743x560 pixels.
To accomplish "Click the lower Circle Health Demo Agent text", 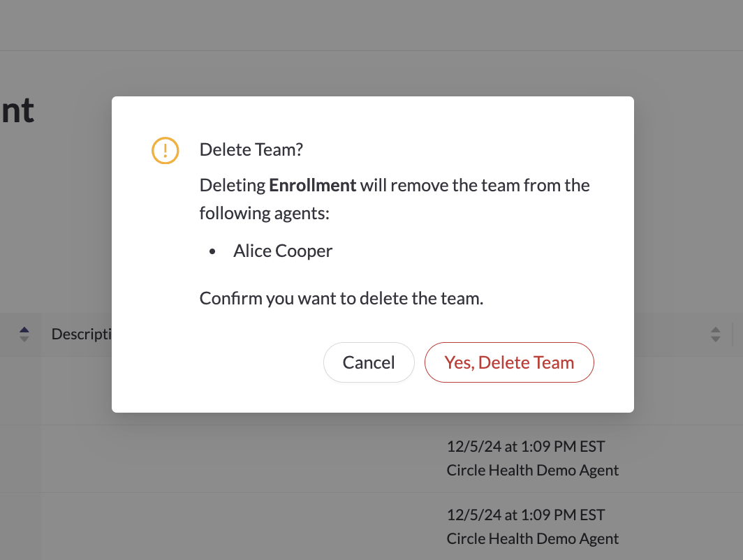I will (x=532, y=538).
